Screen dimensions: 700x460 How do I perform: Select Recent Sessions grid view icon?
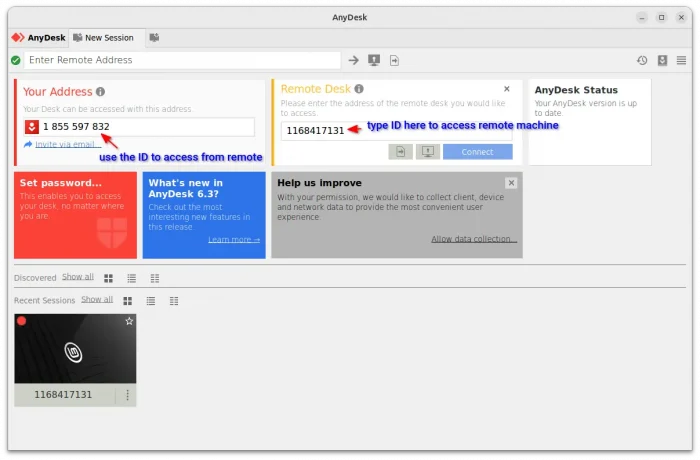click(x=128, y=301)
